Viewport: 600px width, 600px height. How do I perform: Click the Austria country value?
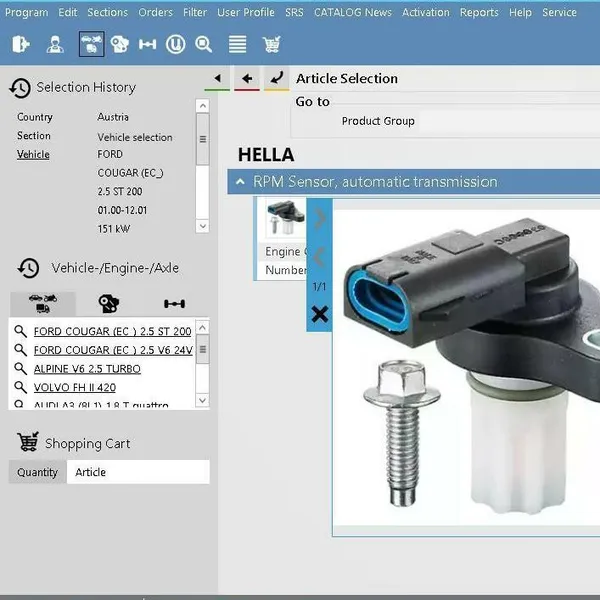[x=113, y=117]
